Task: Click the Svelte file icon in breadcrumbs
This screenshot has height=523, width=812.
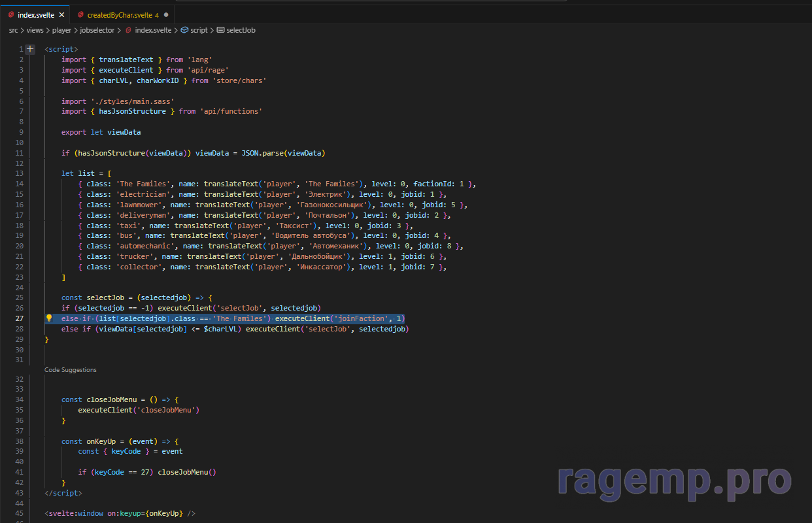Action: coord(128,30)
